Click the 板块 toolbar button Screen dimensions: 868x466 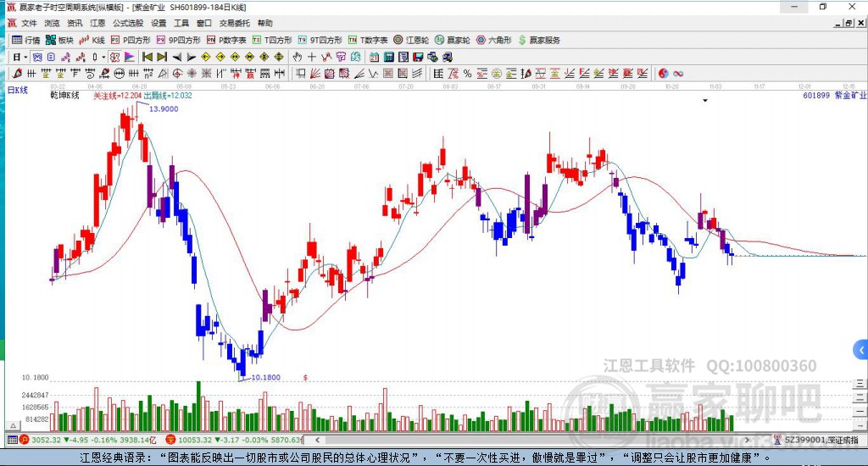(59, 40)
